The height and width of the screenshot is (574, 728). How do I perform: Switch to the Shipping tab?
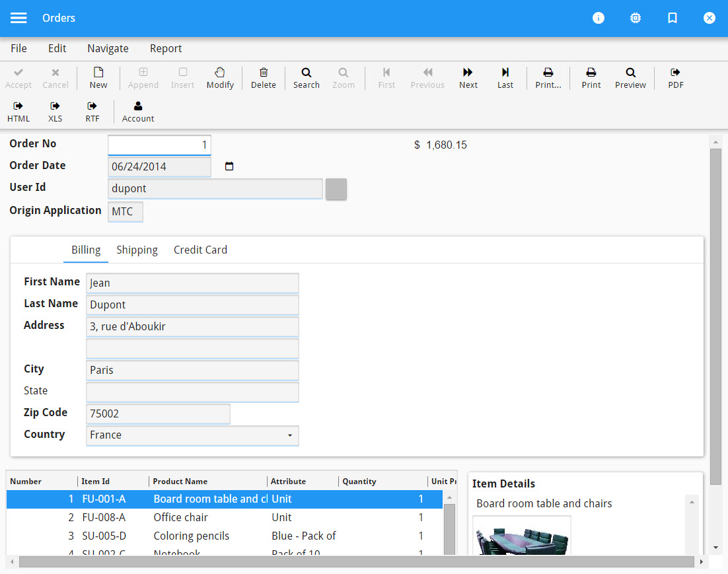(137, 250)
